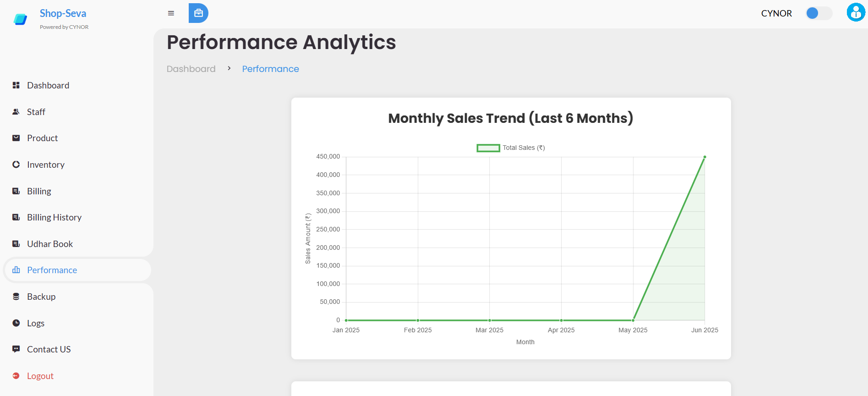Click the Contact US chat icon
This screenshot has height=396, width=868.
16,349
